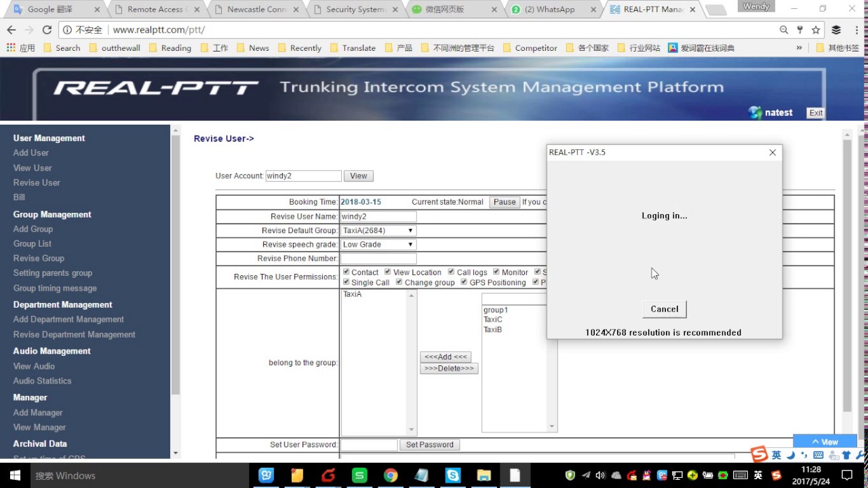Click the Exit button in the header
The width and height of the screenshot is (868, 488).
click(x=816, y=113)
